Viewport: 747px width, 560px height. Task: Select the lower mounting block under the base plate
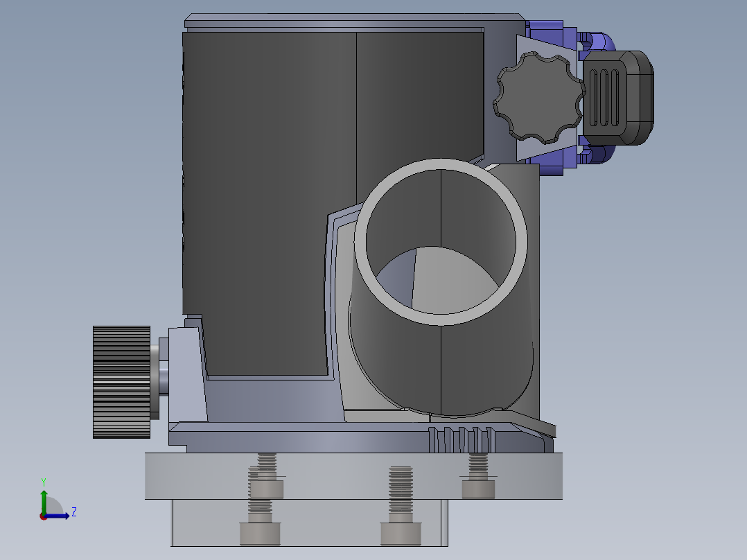[x=310, y=523]
